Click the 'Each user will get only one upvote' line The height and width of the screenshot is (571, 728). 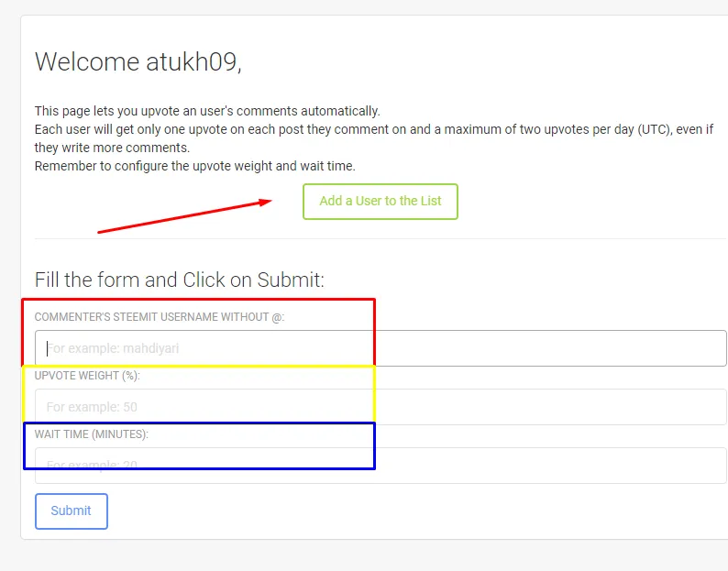click(x=374, y=129)
